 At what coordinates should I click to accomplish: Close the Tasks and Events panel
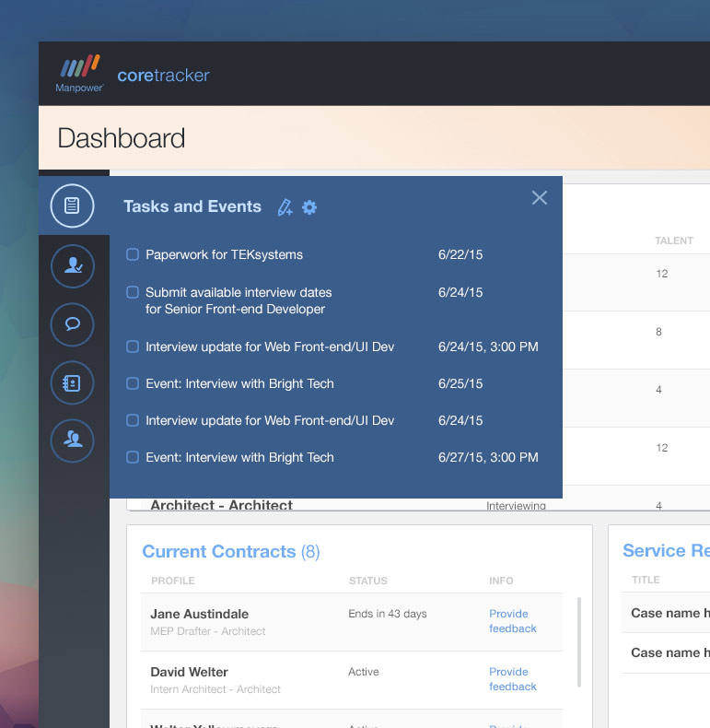pyautogui.click(x=540, y=198)
